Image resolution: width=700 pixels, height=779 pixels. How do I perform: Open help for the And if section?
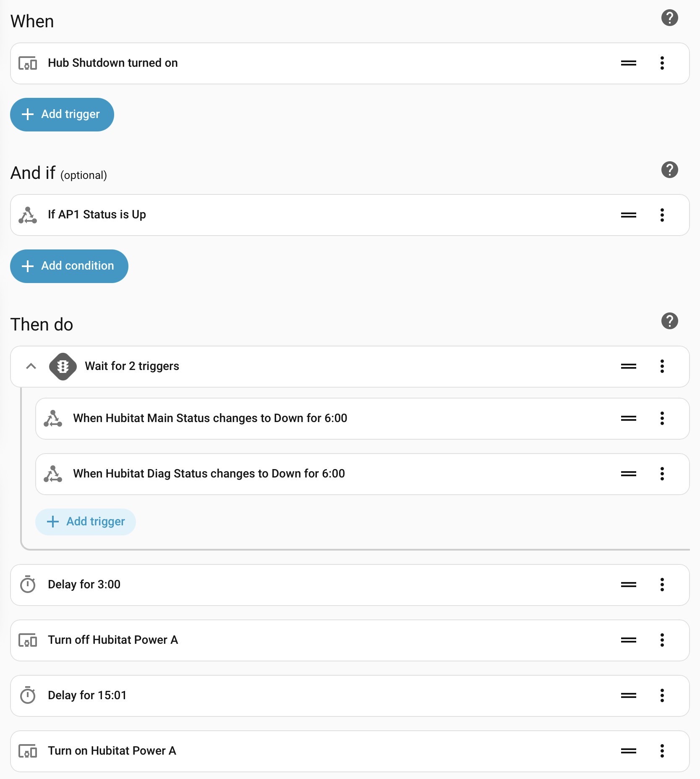tap(669, 170)
